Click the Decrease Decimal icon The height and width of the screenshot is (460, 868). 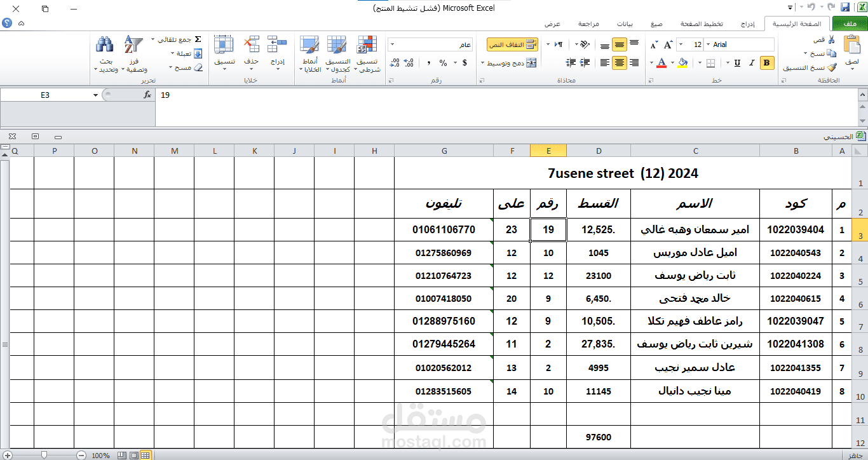(x=395, y=63)
